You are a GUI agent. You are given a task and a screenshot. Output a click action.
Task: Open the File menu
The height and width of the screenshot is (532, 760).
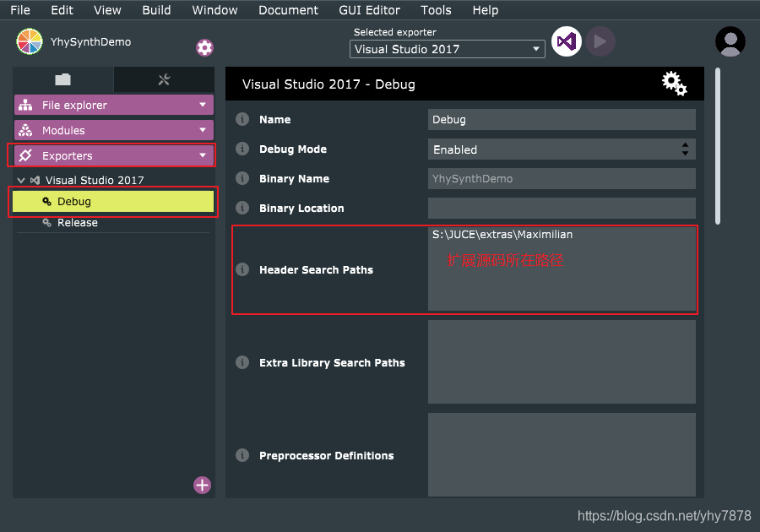[20, 9]
